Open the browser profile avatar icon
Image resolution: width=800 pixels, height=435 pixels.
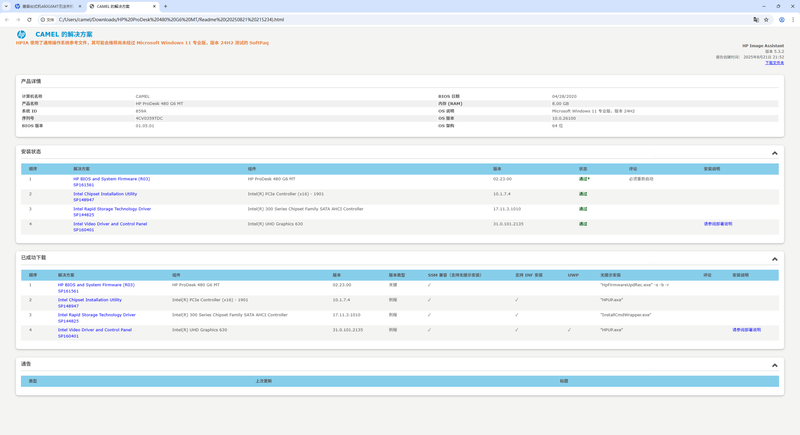coord(782,19)
